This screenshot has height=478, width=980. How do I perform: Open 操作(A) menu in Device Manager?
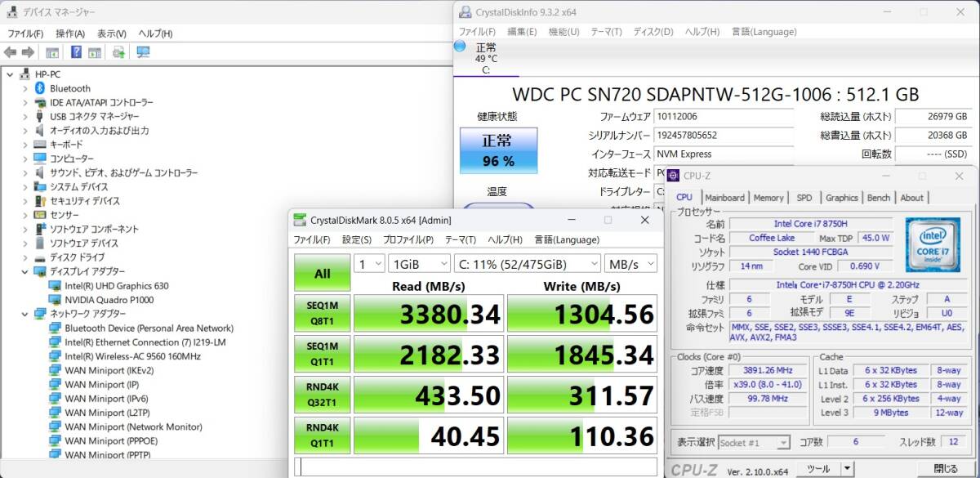tap(70, 34)
